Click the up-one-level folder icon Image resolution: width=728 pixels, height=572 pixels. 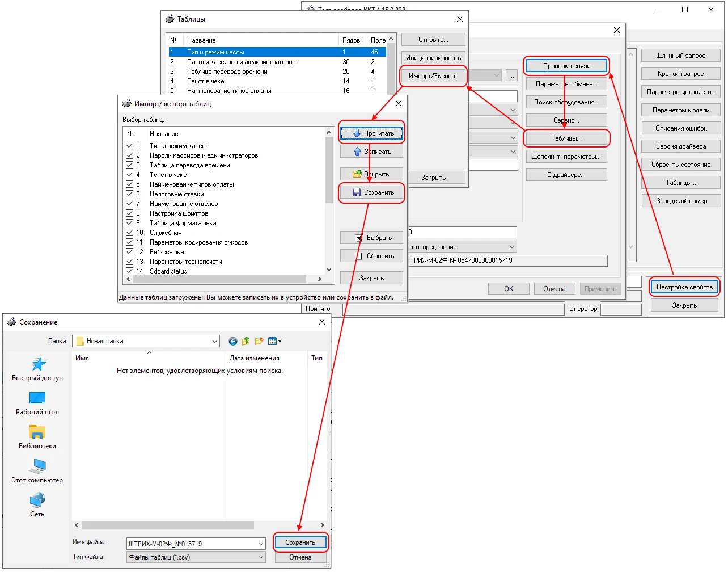point(246,341)
